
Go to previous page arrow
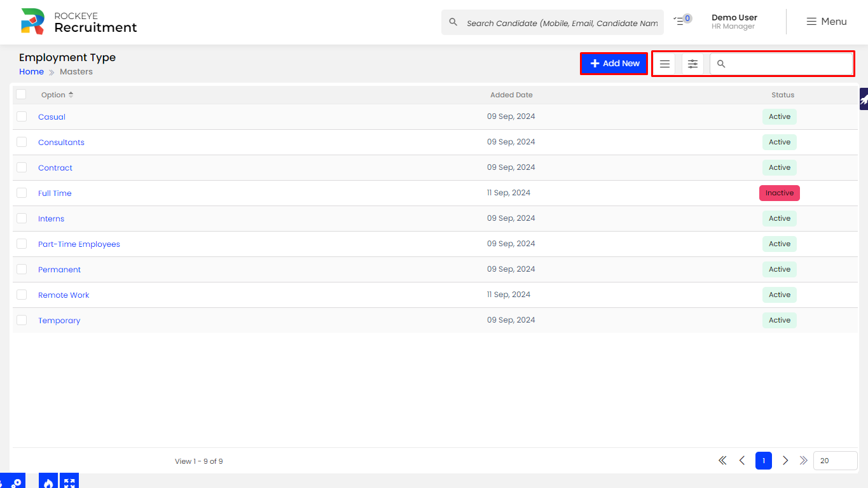pos(742,461)
